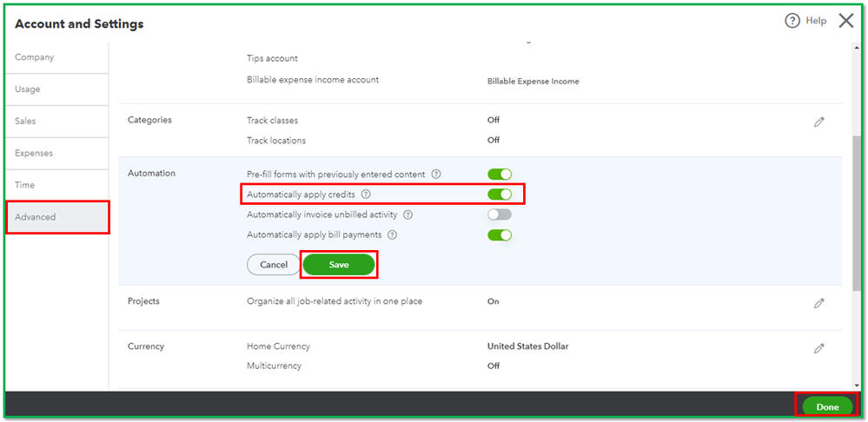This screenshot has height=422, width=868.
Task: Edit Projects section with pencil icon
Action: 818,303
